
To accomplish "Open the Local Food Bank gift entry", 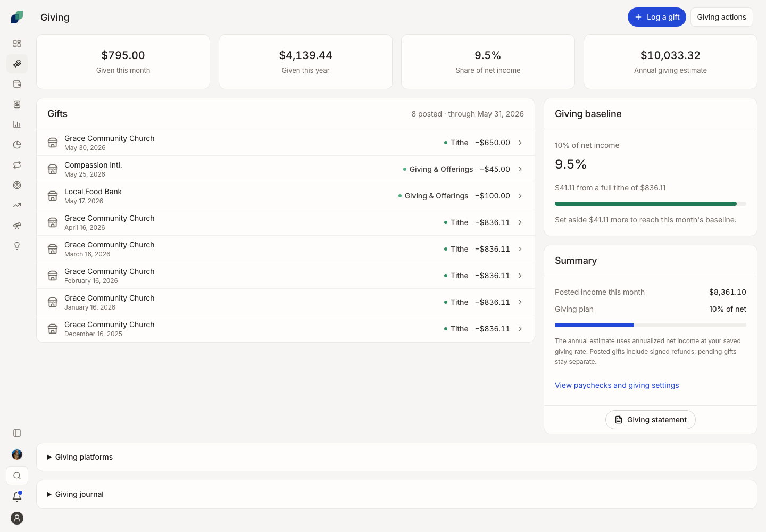I will point(286,196).
